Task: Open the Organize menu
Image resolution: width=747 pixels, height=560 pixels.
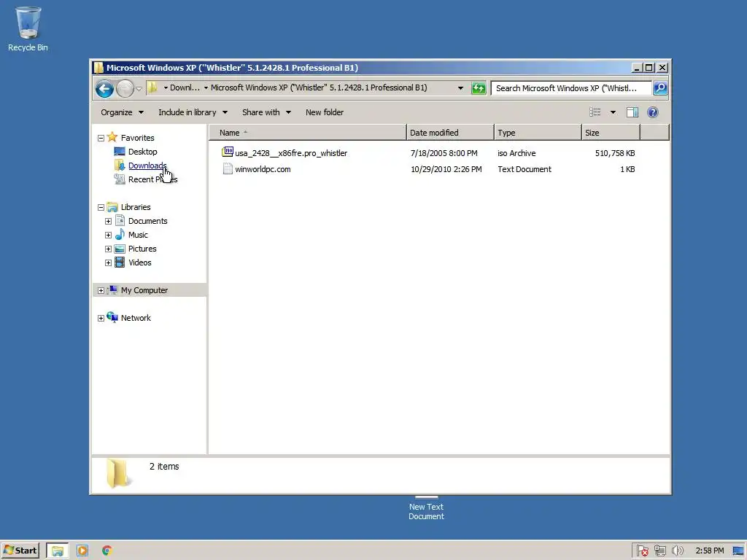Action: [x=122, y=112]
